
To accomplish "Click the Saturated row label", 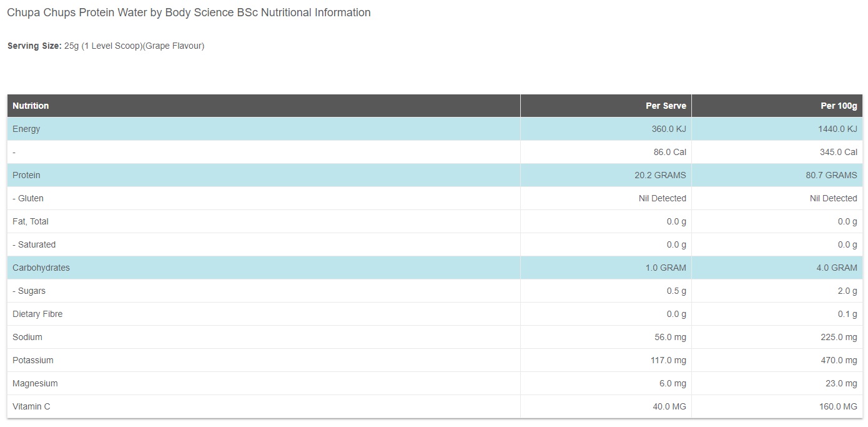I will pyautogui.click(x=34, y=244).
